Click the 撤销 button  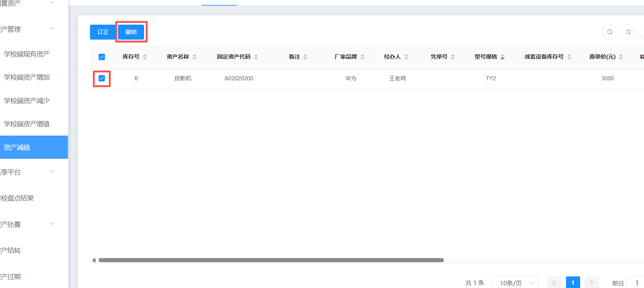tap(131, 32)
